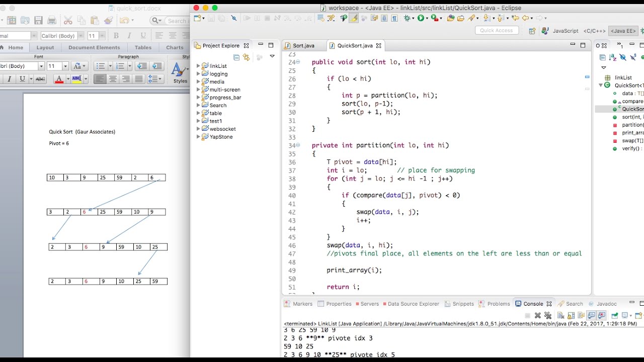Toggle Italic formatting in Word ribbon
644x362 pixels.
pyautogui.click(x=9, y=79)
